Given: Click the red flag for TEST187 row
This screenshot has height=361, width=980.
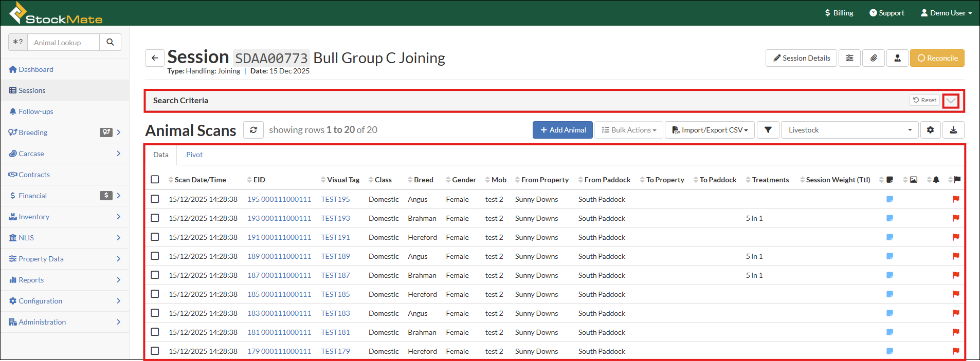Looking at the screenshot, I should click(x=956, y=275).
